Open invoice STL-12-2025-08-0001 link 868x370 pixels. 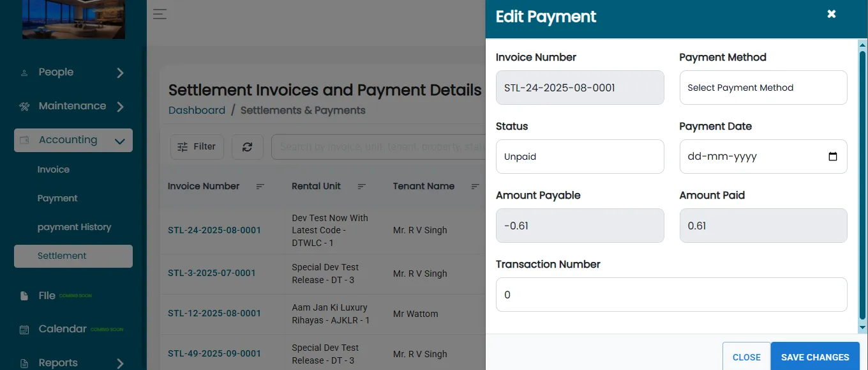tap(214, 313)
